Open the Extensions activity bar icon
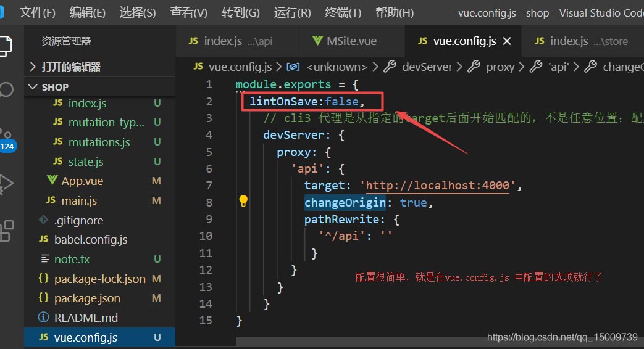 pos(7,231)
